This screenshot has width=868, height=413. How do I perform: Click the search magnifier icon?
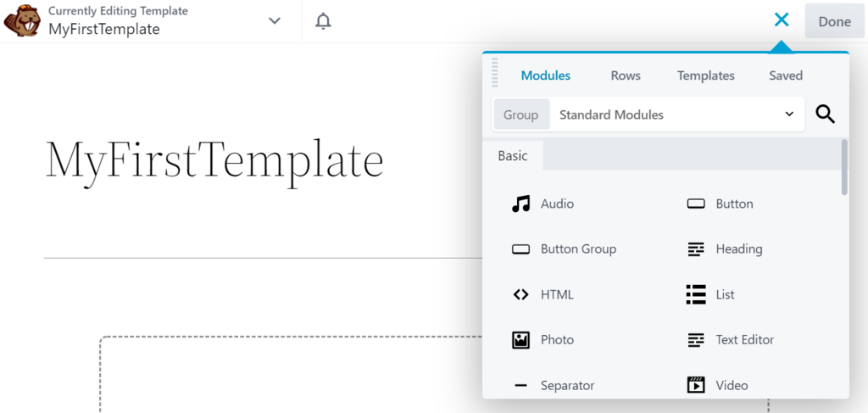[x=825, y=114]
